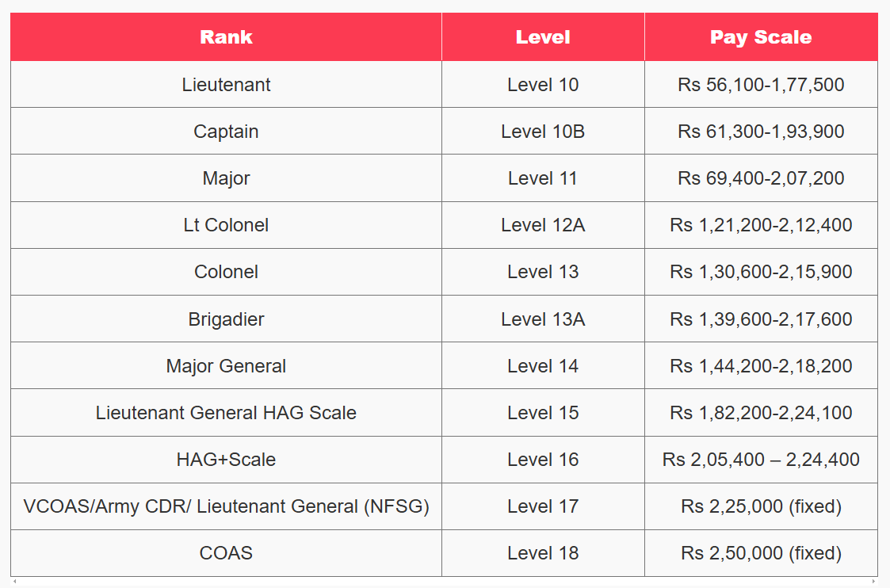This screenshot has height=588, width=890.
Task: Select the HAG+Scale cell
Action: click(x=226, y=459)
